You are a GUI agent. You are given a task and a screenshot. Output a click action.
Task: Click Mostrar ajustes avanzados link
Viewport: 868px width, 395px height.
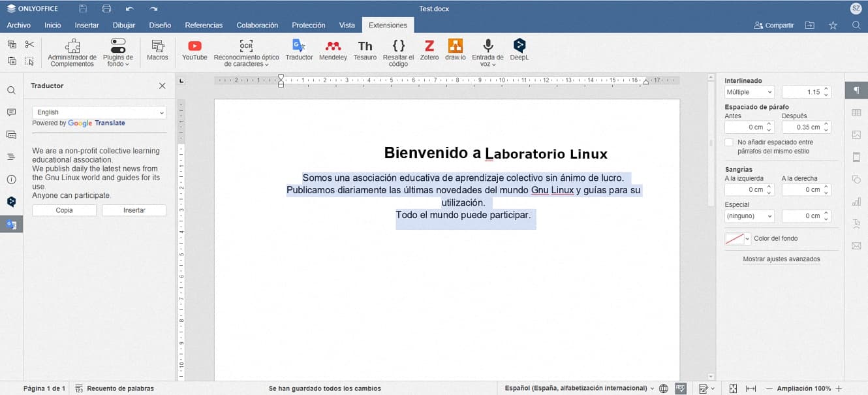(781, 259)
